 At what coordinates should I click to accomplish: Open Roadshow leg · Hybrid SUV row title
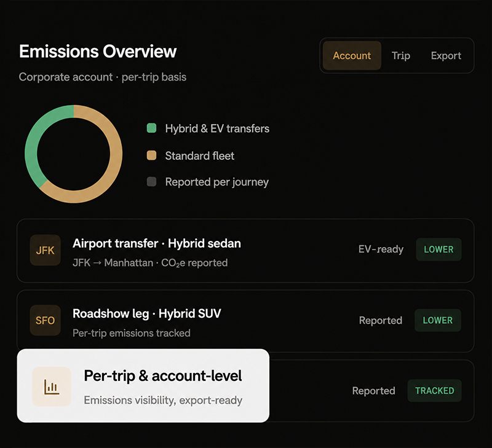147,314
